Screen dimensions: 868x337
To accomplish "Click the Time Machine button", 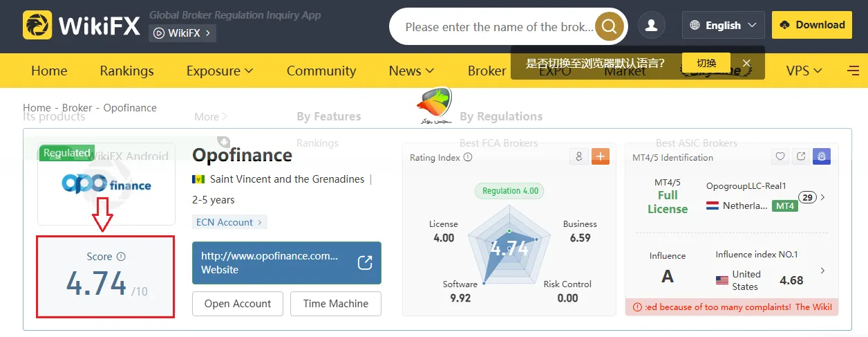I will [x=336, y=303].
